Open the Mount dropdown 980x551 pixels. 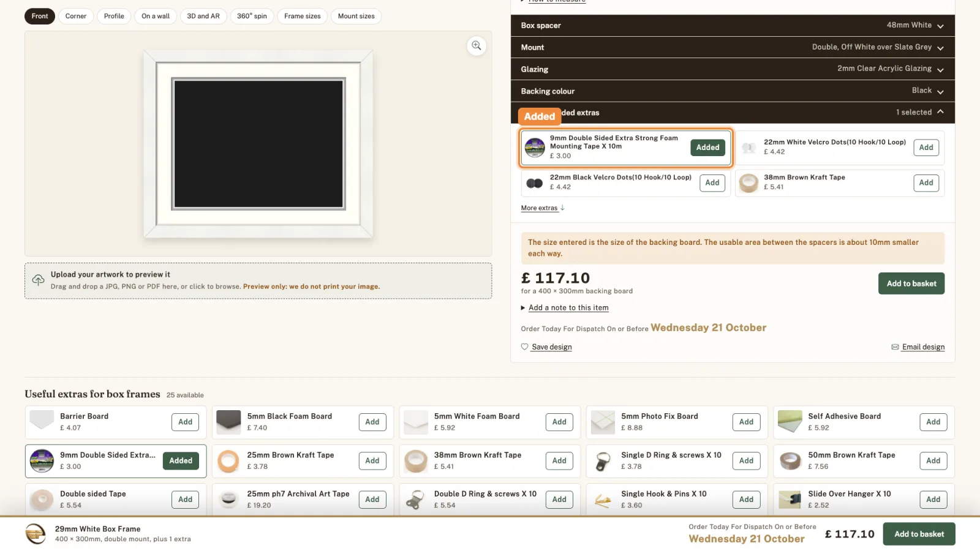pos(733,47)
